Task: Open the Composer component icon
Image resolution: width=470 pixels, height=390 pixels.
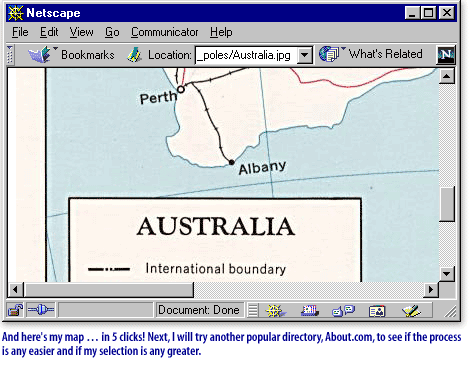Action: point(412,311)
